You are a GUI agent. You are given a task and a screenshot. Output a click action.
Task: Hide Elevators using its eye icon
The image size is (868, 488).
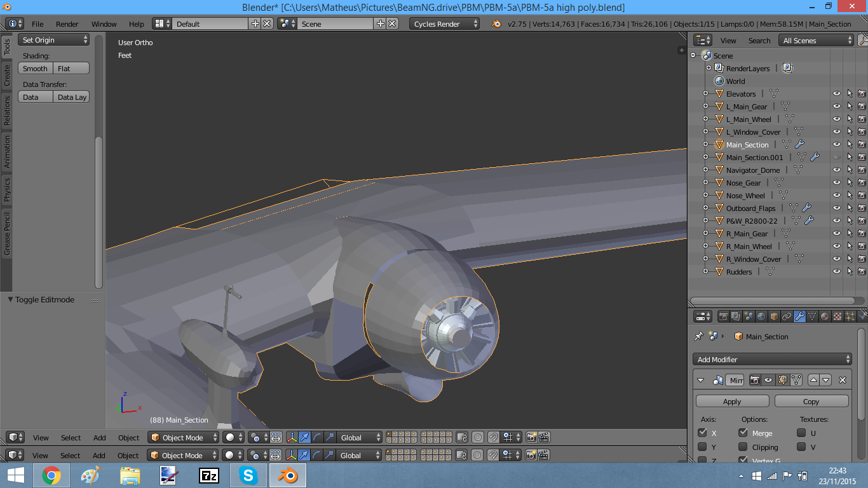tap(837, 93)
